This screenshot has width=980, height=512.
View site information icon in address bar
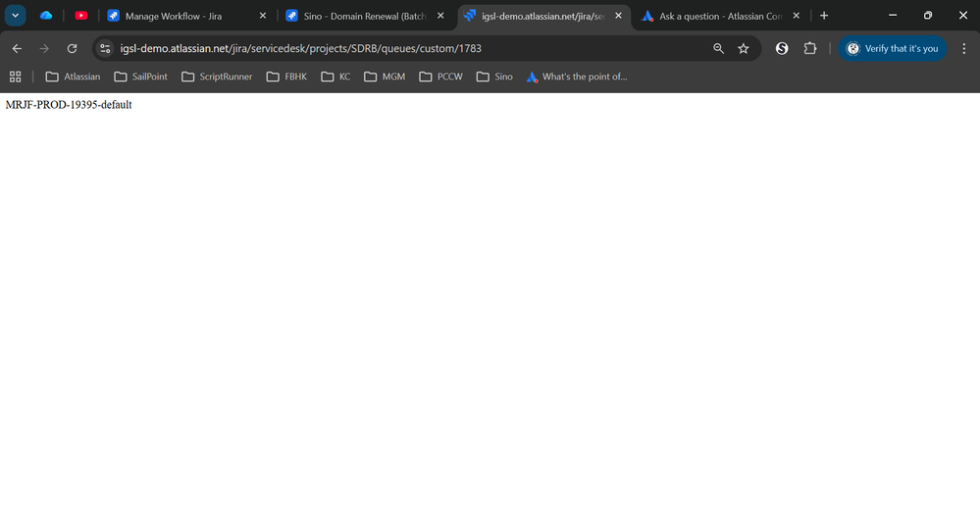[x=105, y=48]
